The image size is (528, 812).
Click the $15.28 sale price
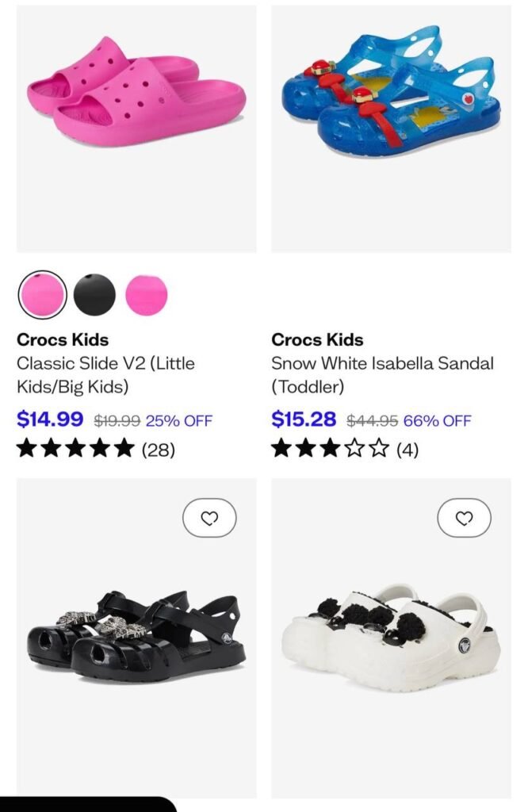click(304, 419)
